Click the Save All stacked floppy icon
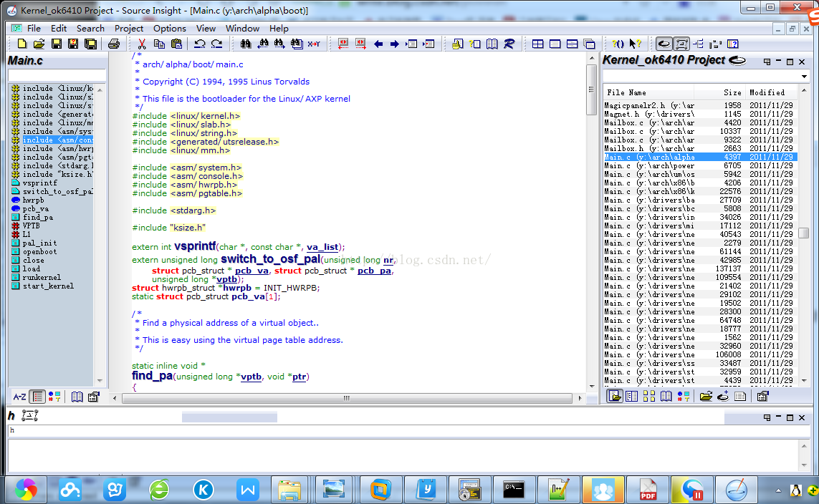The width and height of the screenshot is (819, 504). click(x=90, y=44)
